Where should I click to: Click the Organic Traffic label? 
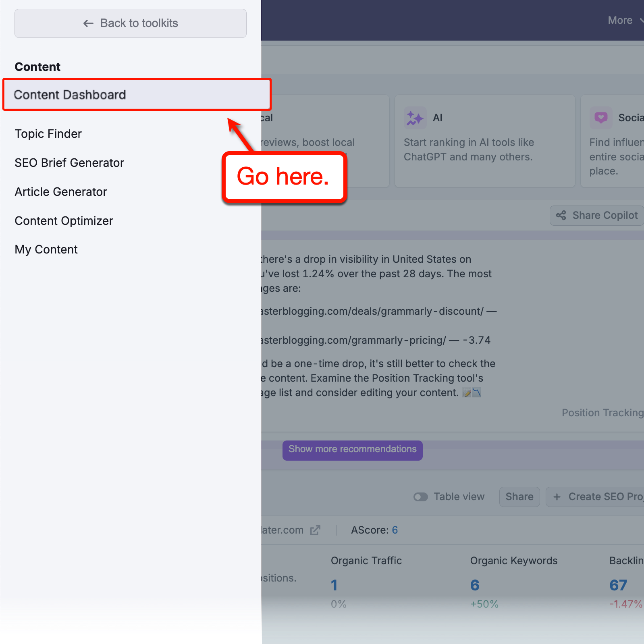366,561
